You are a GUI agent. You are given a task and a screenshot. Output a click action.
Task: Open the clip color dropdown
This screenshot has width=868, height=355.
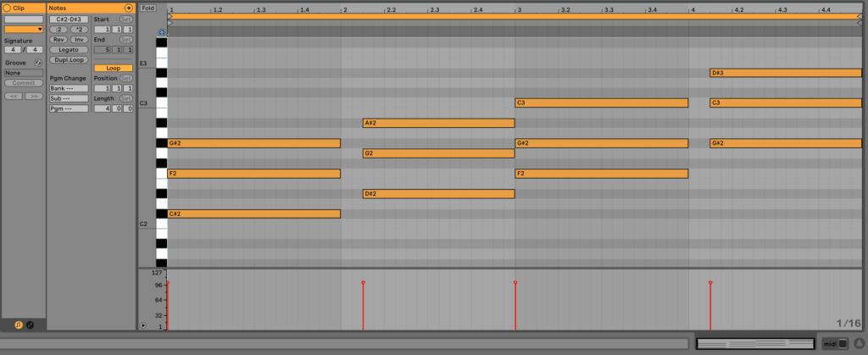pos(24,29)
